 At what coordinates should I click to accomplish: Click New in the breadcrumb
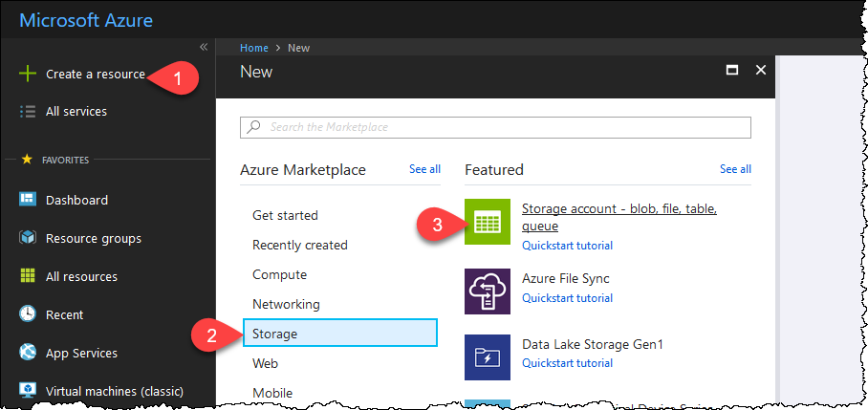point(298,48)
